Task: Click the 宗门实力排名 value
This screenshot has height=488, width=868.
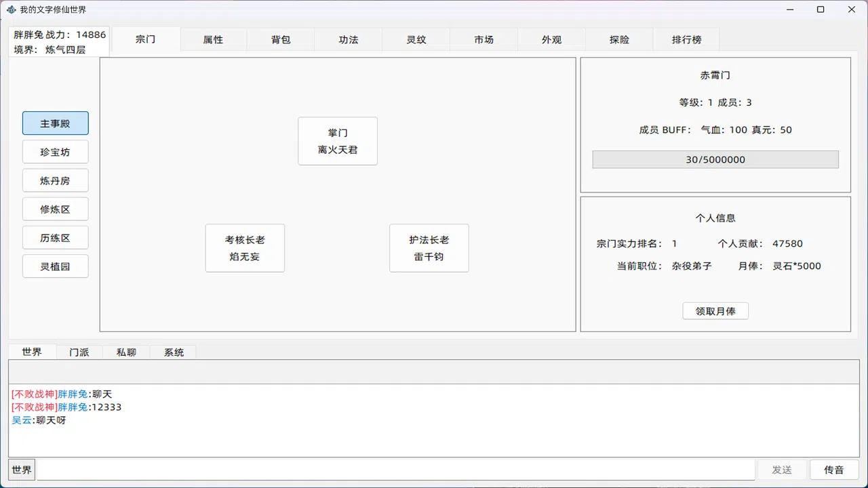Action: point(675,243)
